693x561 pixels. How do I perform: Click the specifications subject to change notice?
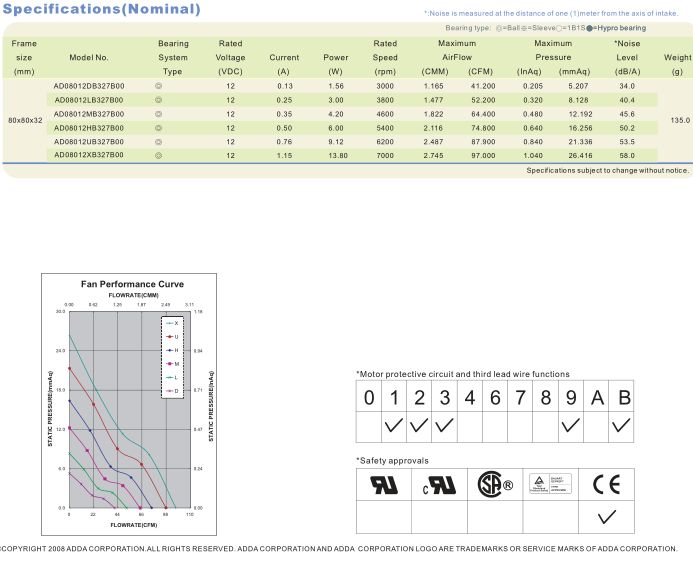pyautogui.click(x=608, y=170)
